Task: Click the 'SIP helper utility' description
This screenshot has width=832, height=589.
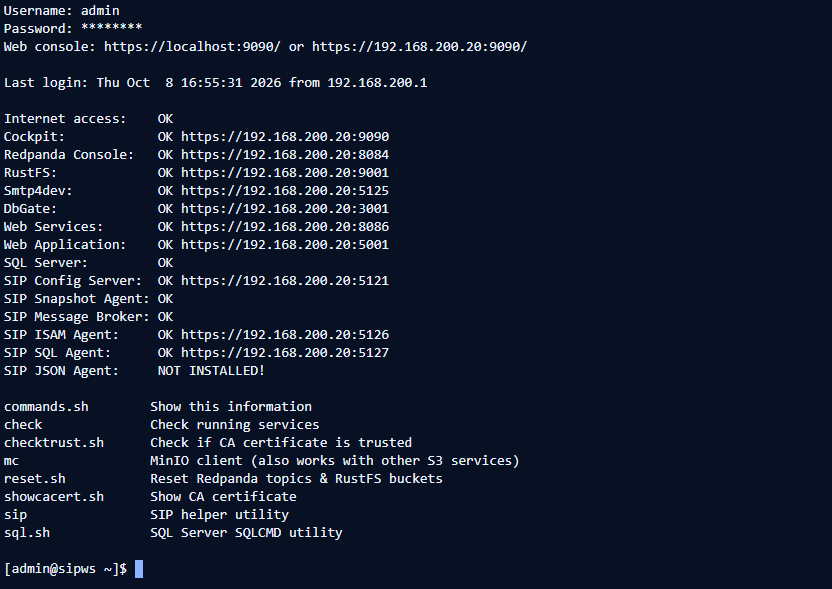Action: pos(220,515)
